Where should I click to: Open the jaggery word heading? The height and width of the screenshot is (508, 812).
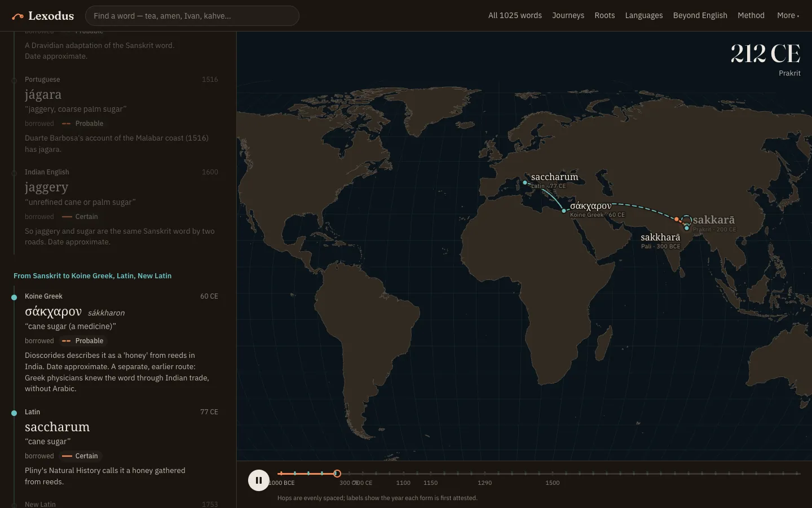point(46,187)
